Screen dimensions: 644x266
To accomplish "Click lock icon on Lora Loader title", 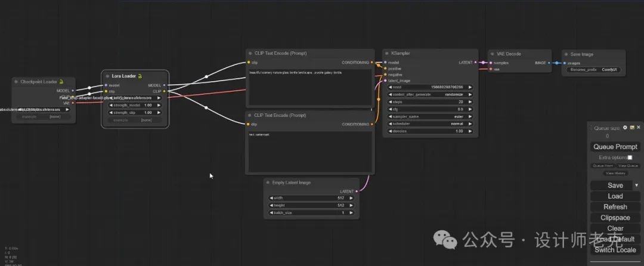I will [140, 76].
